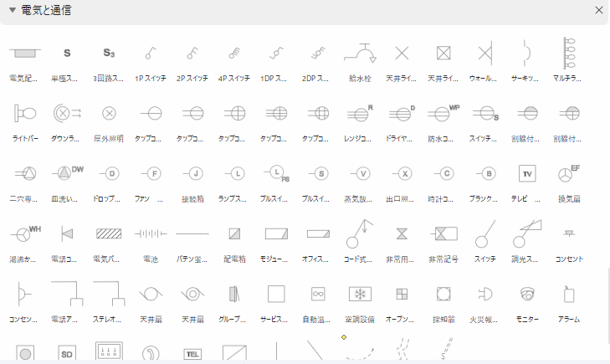Pick the 配電箱 distribution box shape
610x364 pixels.
click(234, 233)
